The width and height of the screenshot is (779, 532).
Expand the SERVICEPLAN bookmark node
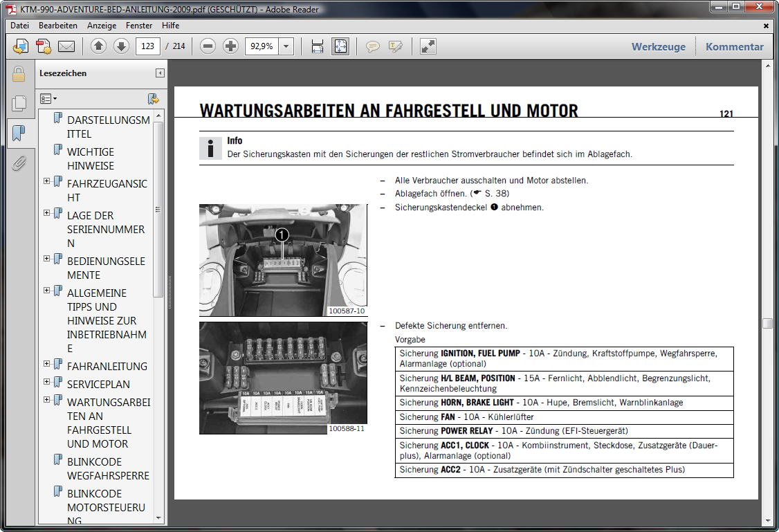47,382
